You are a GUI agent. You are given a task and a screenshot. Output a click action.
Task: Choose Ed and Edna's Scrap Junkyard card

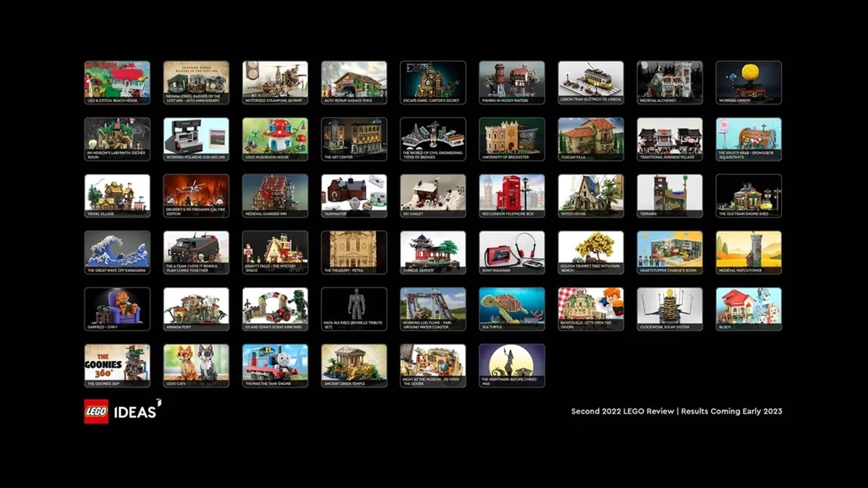(275, 309)
